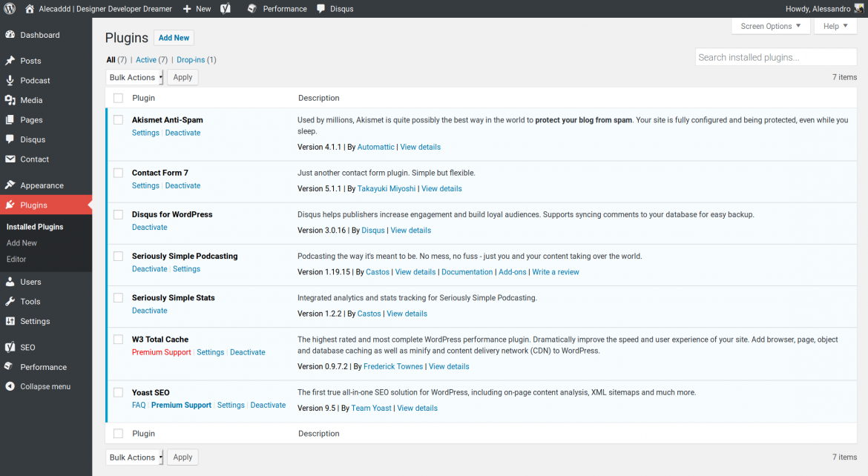Tick the Seriously Simple Podcasting checkbox
868x476 pixels.
[x=119, y=256]
